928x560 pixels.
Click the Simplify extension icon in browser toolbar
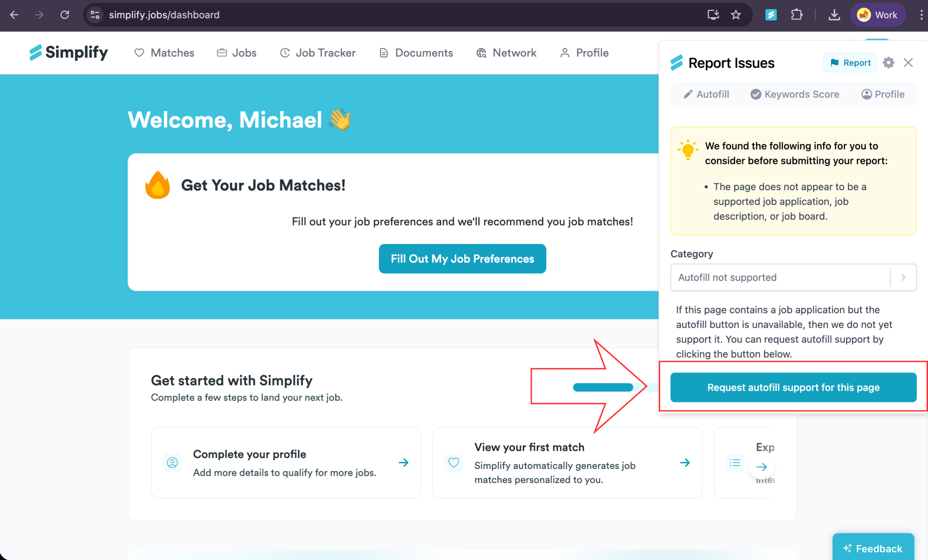click(x=771, y=15)
